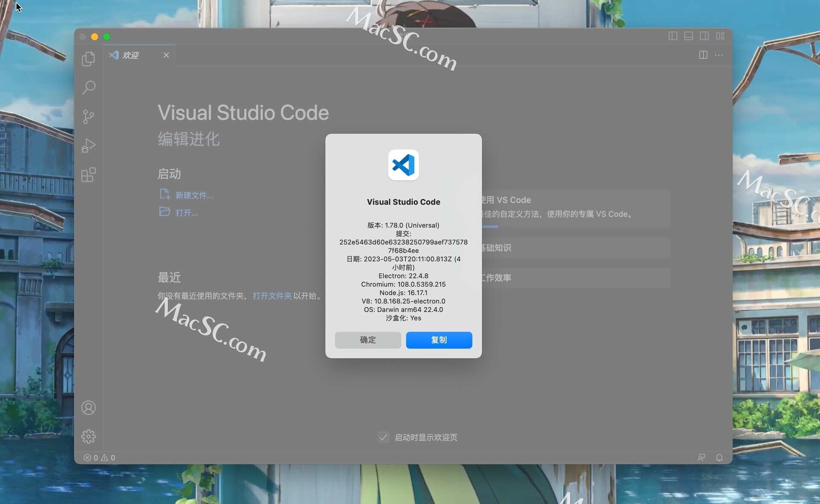Click 打开... link
The height and width of the screenshot is (504, 820).
187,213
